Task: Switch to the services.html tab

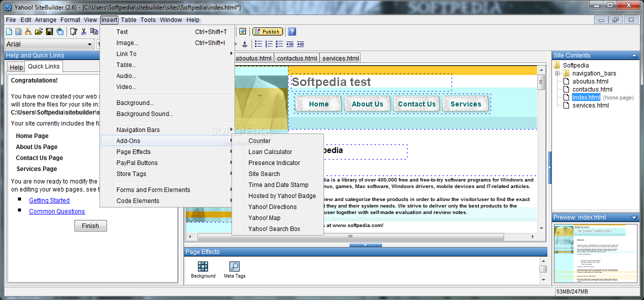Action: (340, 58)
